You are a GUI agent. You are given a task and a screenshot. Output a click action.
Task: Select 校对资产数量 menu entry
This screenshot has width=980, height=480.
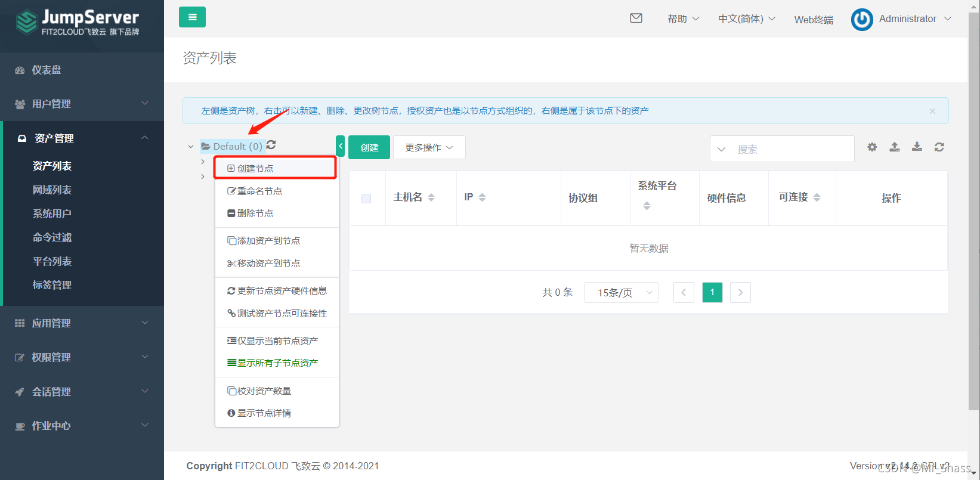pyautogui.click(x=277, y=391)
